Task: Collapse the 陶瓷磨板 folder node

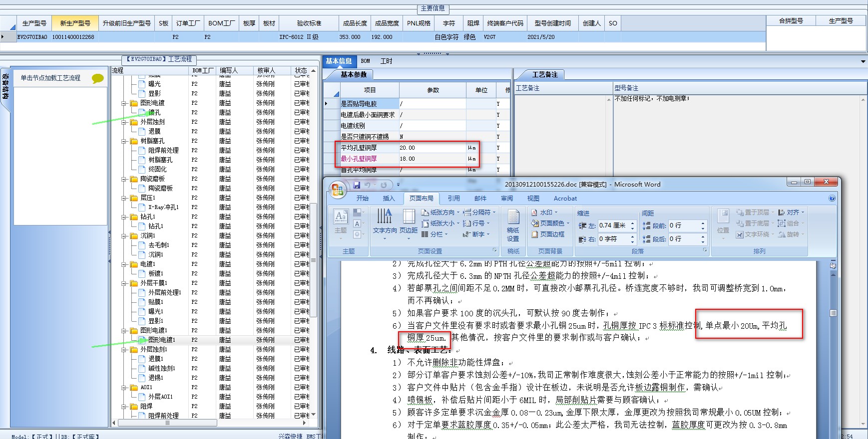Action: pyautogui.click(x=123, y=179)
